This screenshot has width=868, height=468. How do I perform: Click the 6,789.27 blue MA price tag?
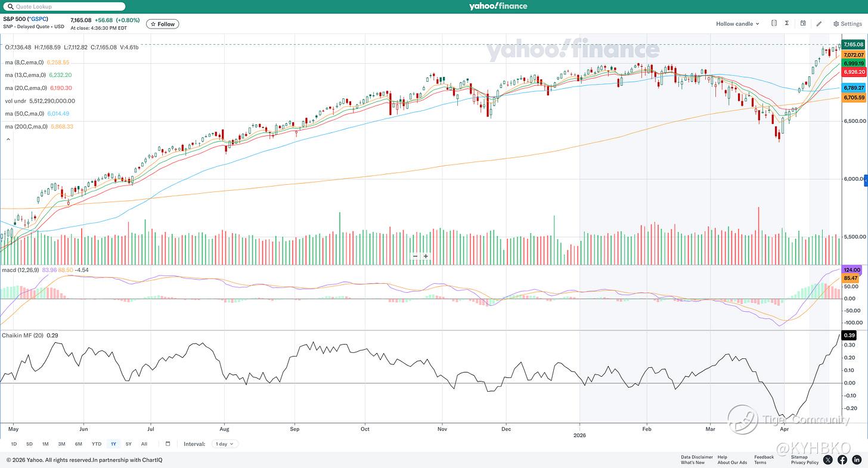pyautogui.click(x=853, y=88)
